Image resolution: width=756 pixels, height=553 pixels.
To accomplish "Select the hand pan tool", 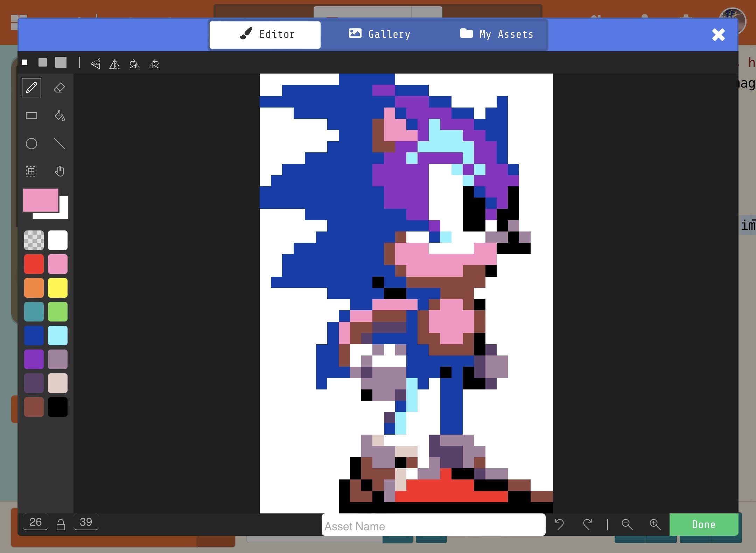I will (x=59, y=171).
